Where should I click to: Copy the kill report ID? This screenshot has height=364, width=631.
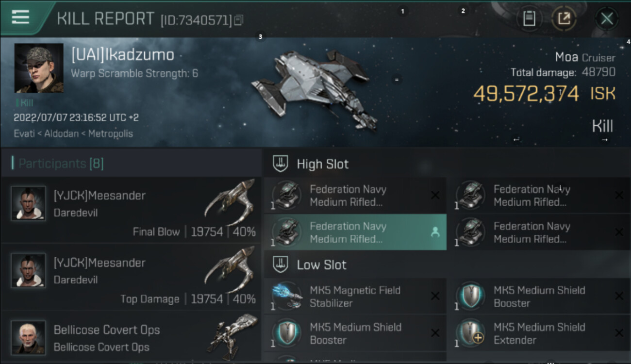238,20
